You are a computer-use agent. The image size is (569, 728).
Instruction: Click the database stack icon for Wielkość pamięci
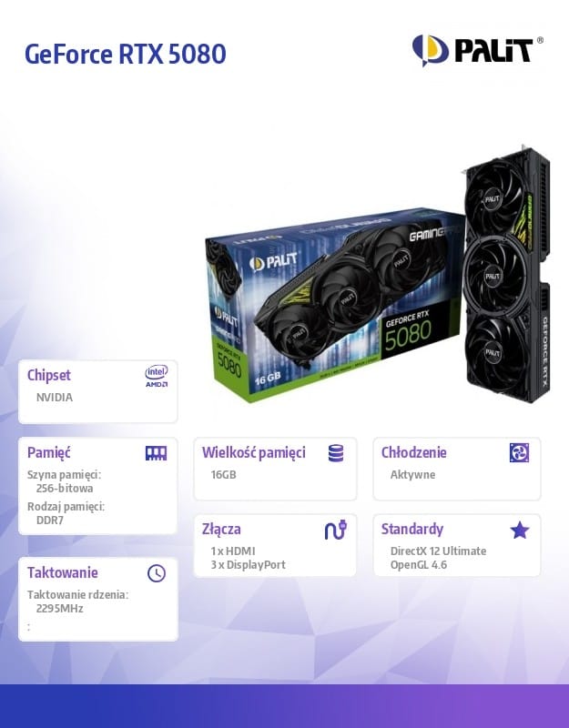pyautogui.click(x=336, y=453)
